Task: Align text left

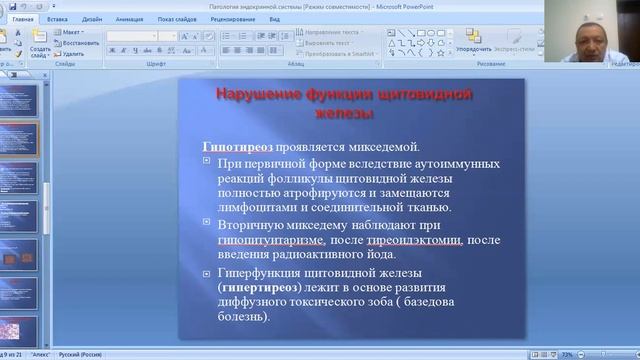Action: click(x=226, y=50)
